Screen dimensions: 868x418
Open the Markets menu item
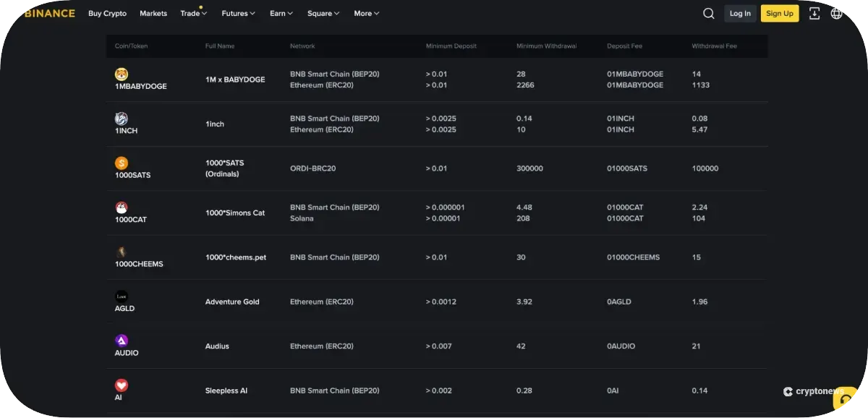153,13
